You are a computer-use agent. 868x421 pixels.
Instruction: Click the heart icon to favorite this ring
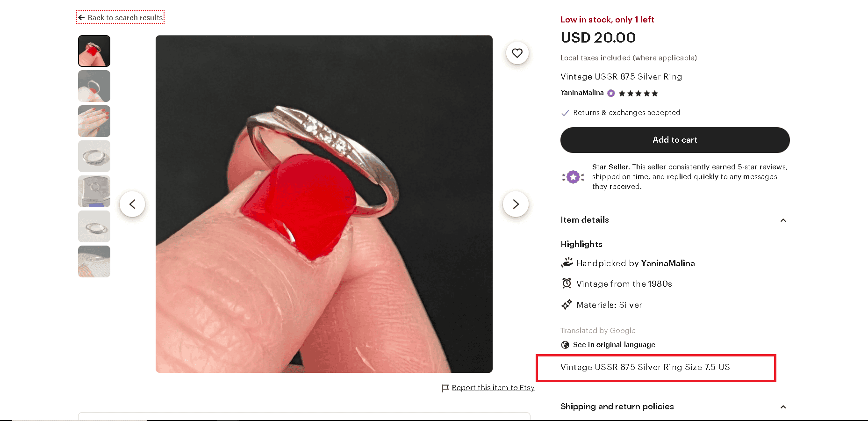(x=517, y=53)
